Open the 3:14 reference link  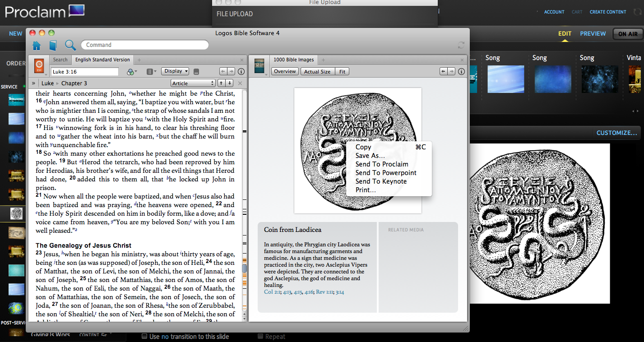tap(340, 292)
